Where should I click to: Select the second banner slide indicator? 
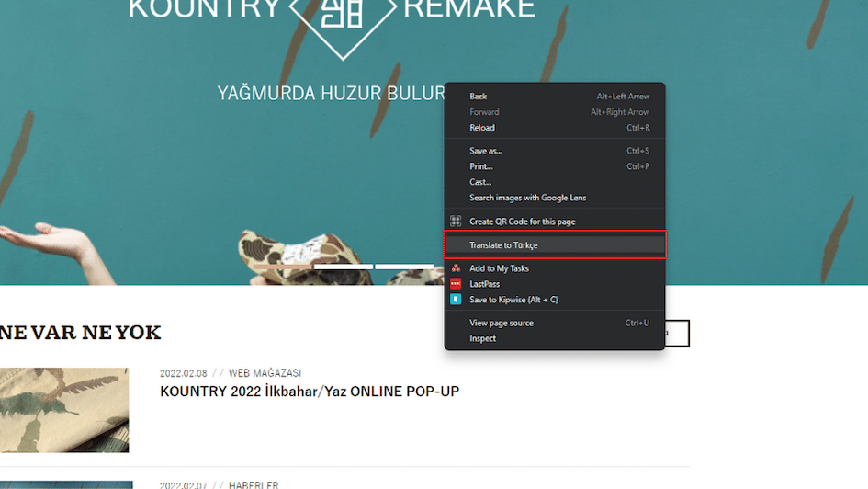point(344,267)
